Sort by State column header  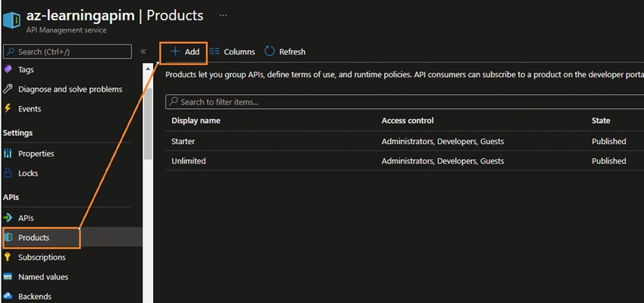pos(601,120)
